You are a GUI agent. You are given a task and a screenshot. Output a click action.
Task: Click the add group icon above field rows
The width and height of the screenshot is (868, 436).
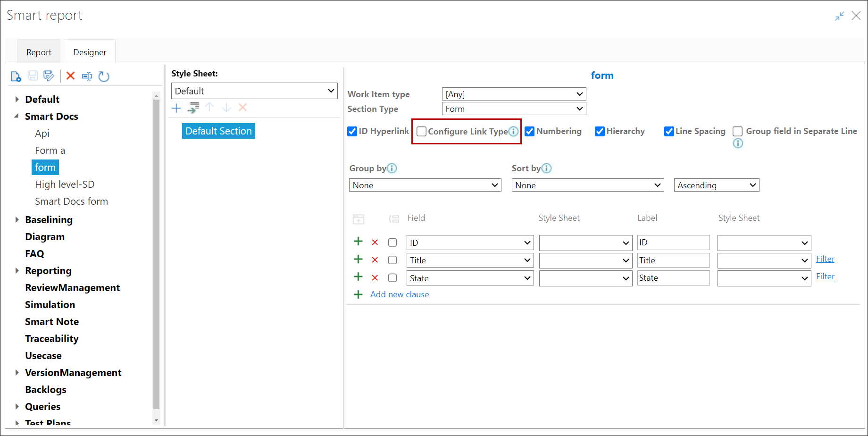(x=359, y=219)
